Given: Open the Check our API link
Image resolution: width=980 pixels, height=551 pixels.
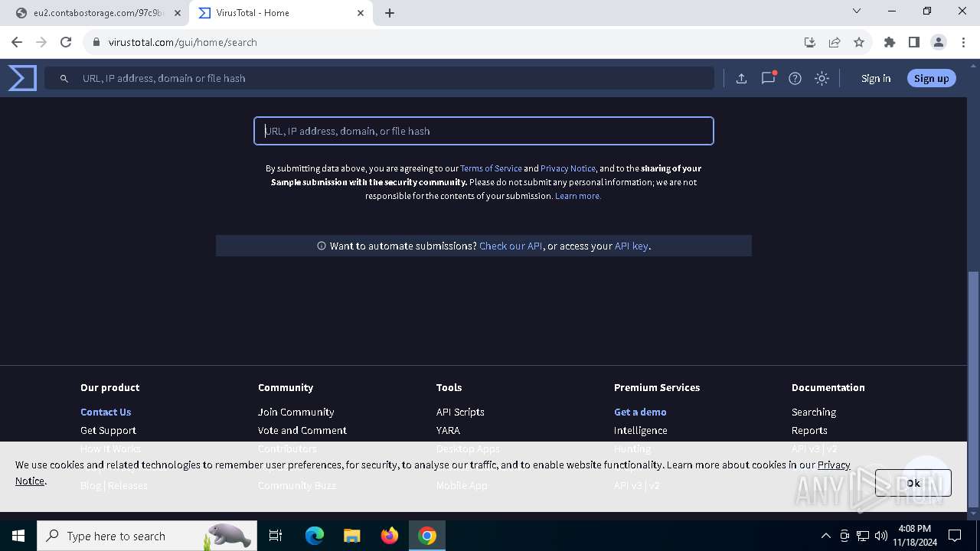Looking at the screenshot, I should click(x=511, y=246).
